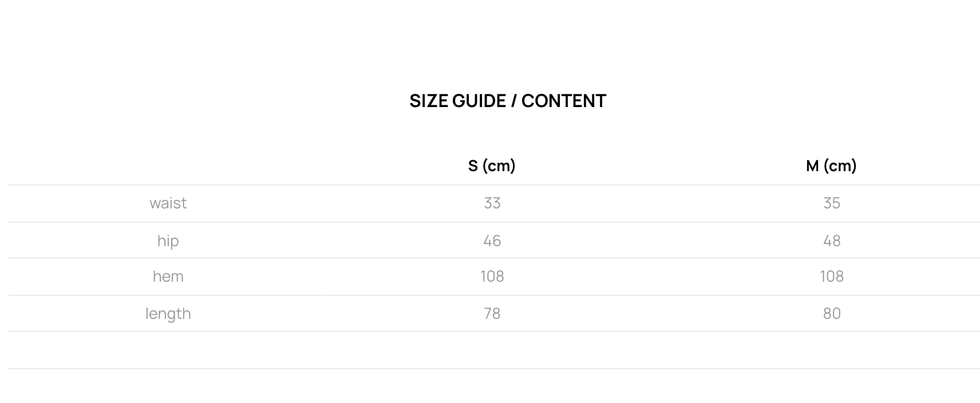Select the M (cm) column header
The image size is (980, 403).
[831, 166]
